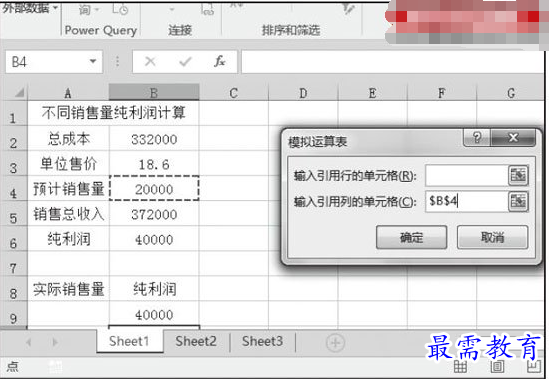Screen dimensions: 549x379
Task: Select row 8 header
Action: pyautogui.click(x=13, y=289)
